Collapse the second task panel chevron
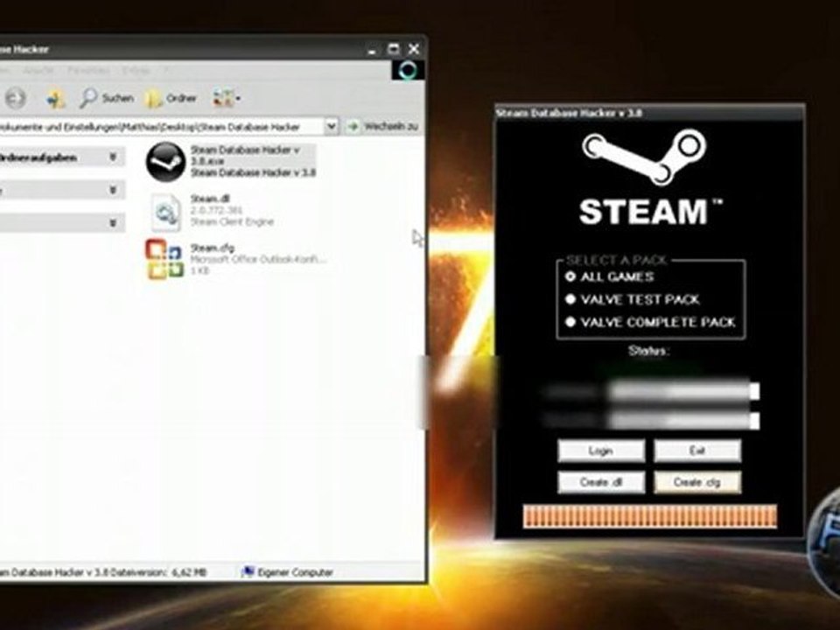The image size is (840, 630). (113, 190)
